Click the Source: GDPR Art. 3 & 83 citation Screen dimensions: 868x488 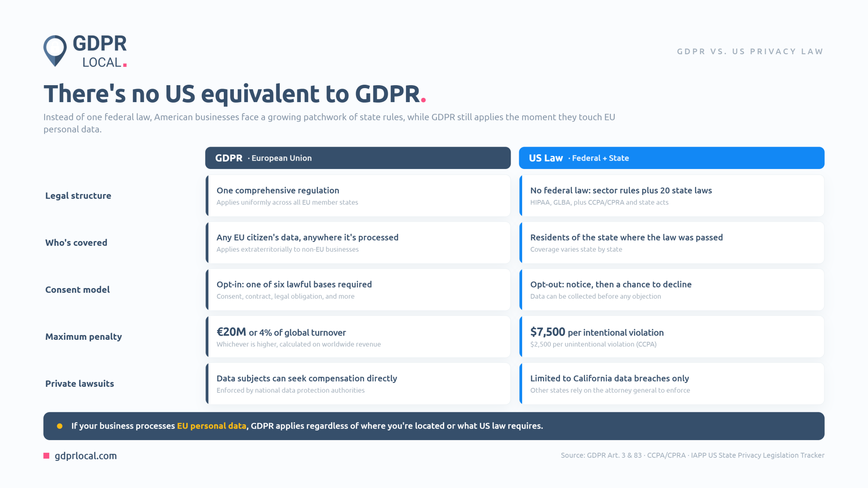pyautogui.click(x=693, y=455)
